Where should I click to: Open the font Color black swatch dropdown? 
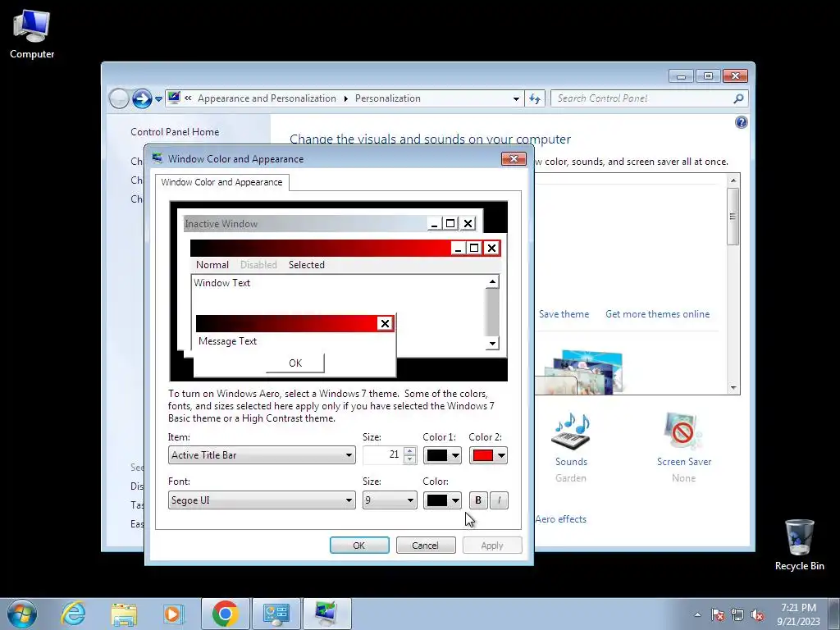click(442, 500)
